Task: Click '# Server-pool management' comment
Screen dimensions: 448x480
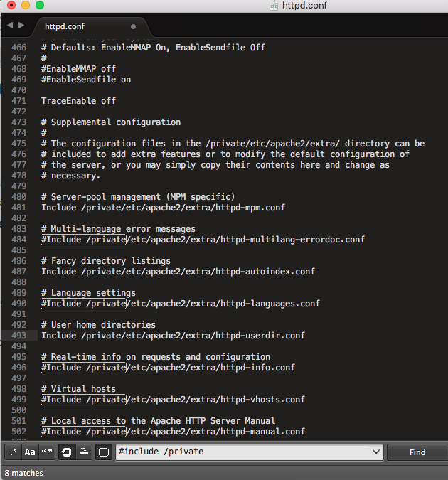Action: pos(138,197)
